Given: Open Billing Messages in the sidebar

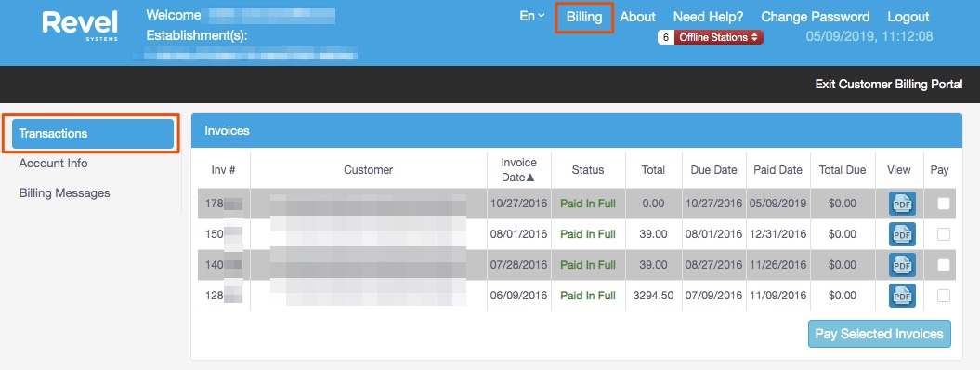Looking at the screenshot, I should click(x=64, y=193).
